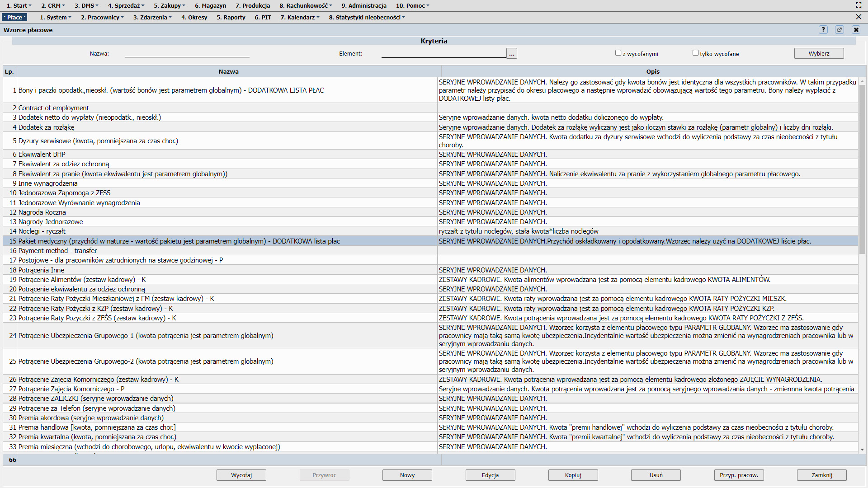Select row 'Nagrody Jednorazowe'
The image size is (868, 488).
coord(430,222)
